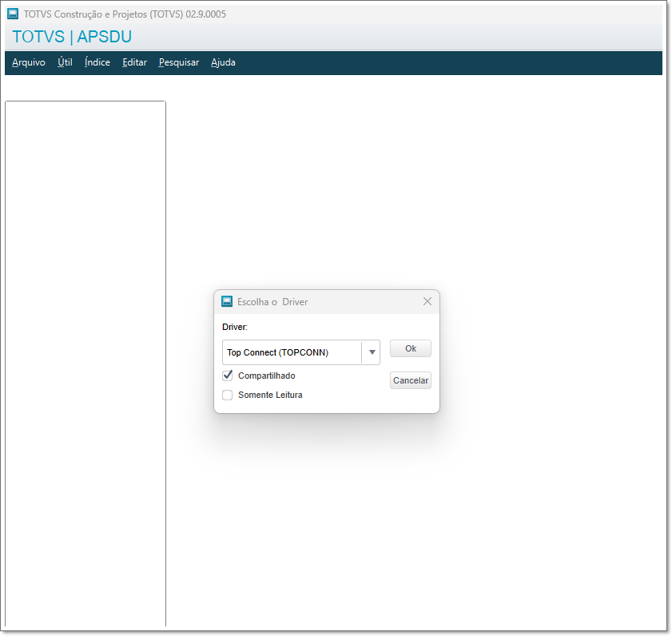Screen dimensions: 672x636
Task: Open the Ajuda menu
Action: point(223,62)
